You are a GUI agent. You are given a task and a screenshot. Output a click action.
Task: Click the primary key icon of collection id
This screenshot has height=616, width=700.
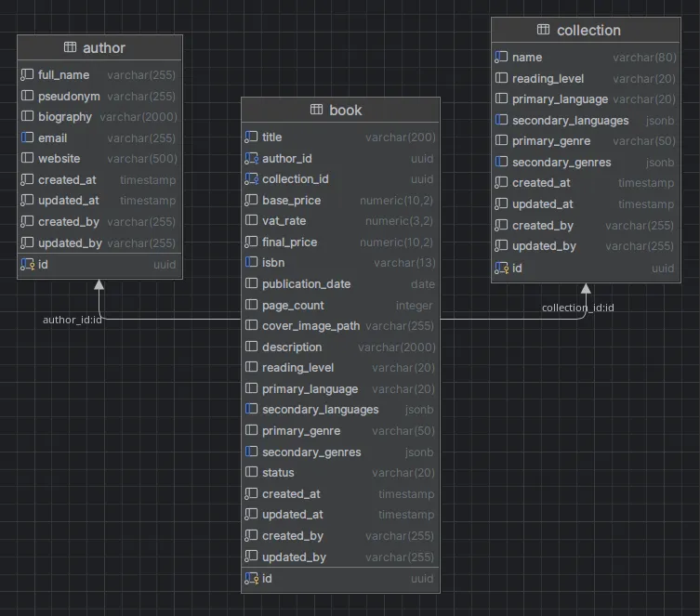pos(502,269)
